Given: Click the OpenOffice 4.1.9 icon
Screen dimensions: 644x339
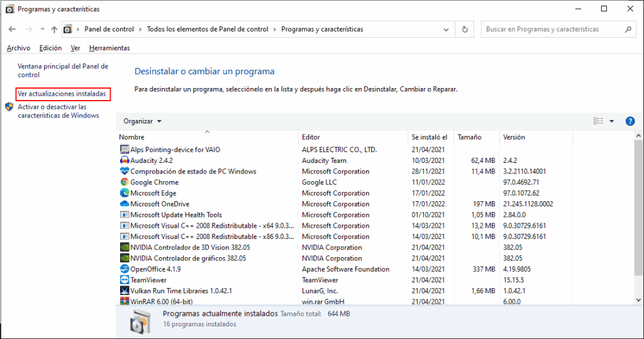Looking at the screenshot, I should tap(124, 269).
